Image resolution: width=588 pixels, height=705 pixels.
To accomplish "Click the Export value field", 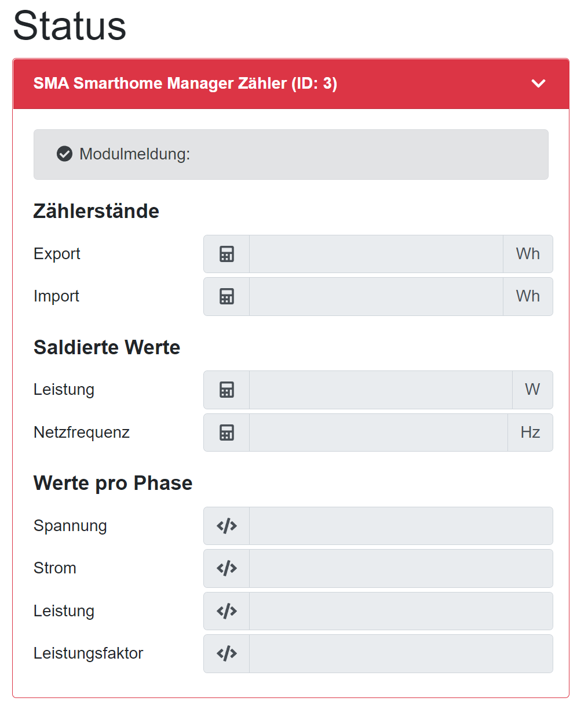I will click(x=375, y=254).
